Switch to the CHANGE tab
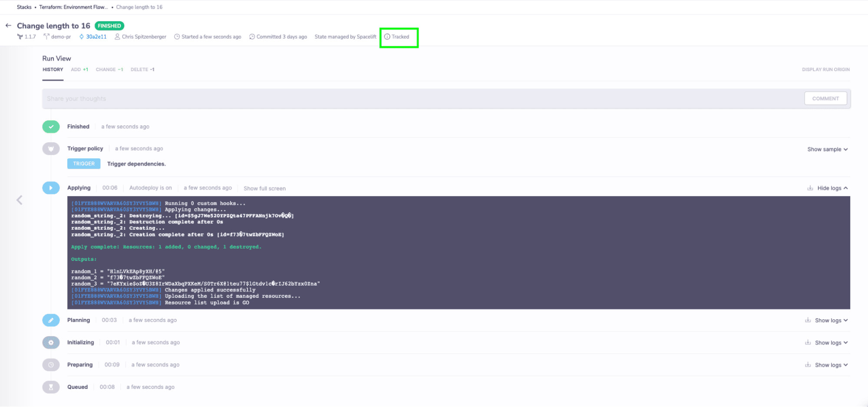The width and height of the screenshot is (868, 407). point(109,70)
